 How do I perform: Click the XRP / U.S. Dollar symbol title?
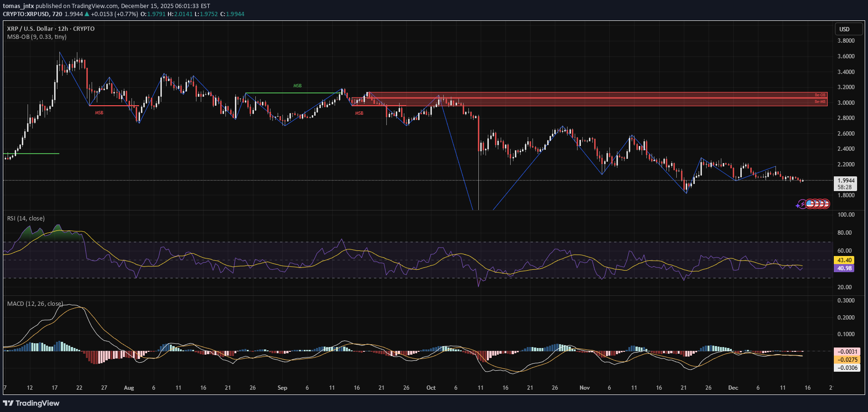pyautogui.click(x=51, y=29)
